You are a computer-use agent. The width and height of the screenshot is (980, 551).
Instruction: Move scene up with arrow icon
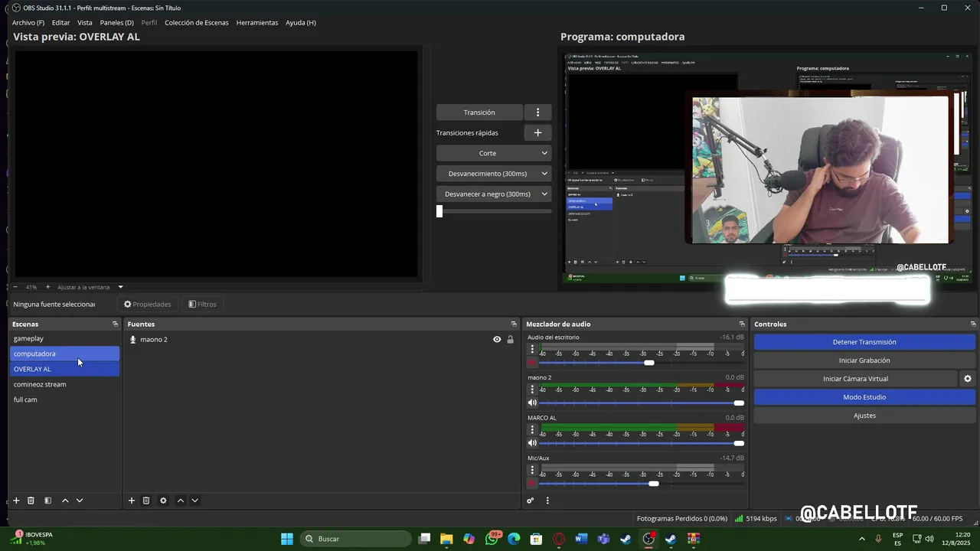pos(65,500)
